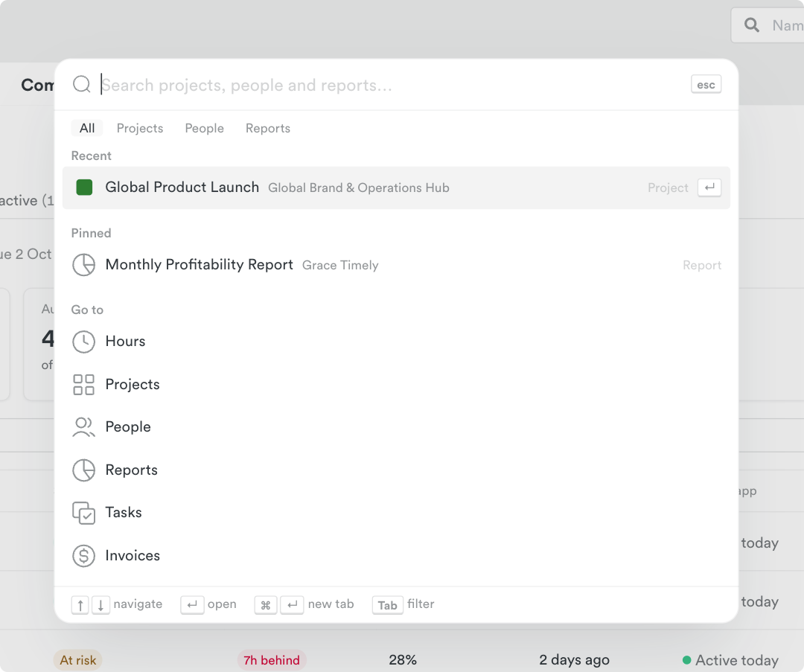Click '2 days ago' in the background row
The width and height of the screenshot is (804, 672).
tap(574, 660)
